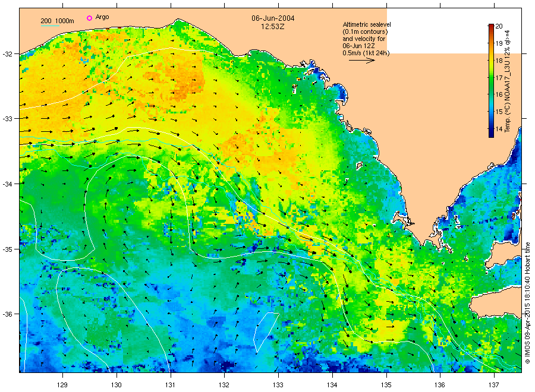Click the date '06-Jun-2004' title

click(x=273, y=18)
